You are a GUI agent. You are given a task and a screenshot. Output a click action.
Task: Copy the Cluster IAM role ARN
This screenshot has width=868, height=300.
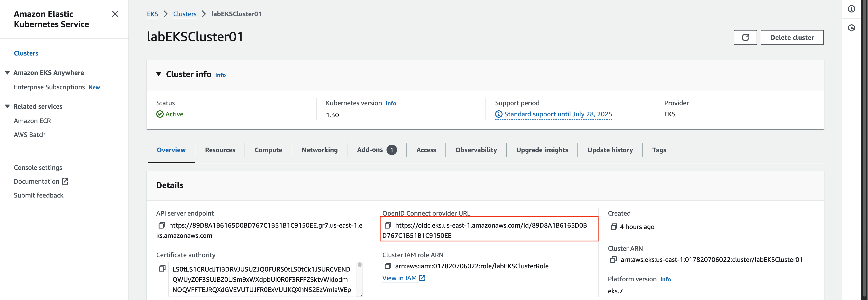pyautogui.click(x=388, y=266)
